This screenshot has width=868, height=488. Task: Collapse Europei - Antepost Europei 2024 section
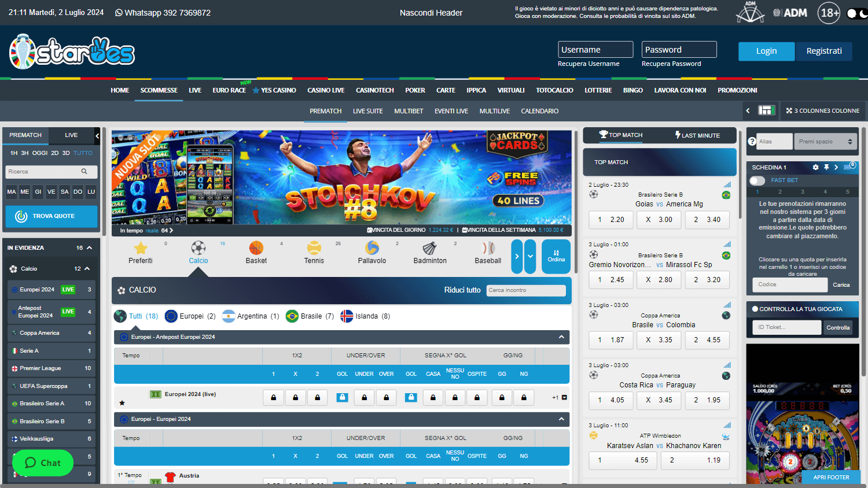[561, 337]
